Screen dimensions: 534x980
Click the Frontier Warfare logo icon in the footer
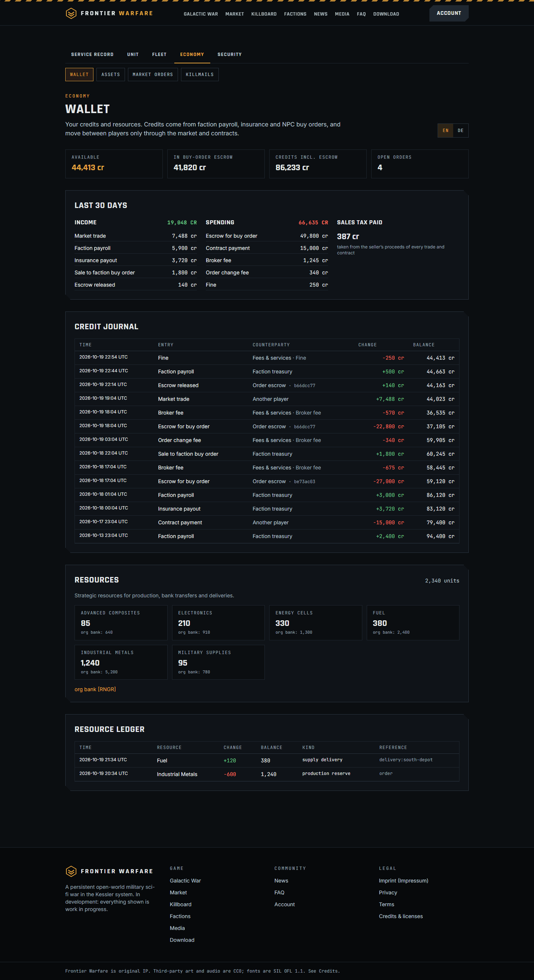tap(71, 871)
